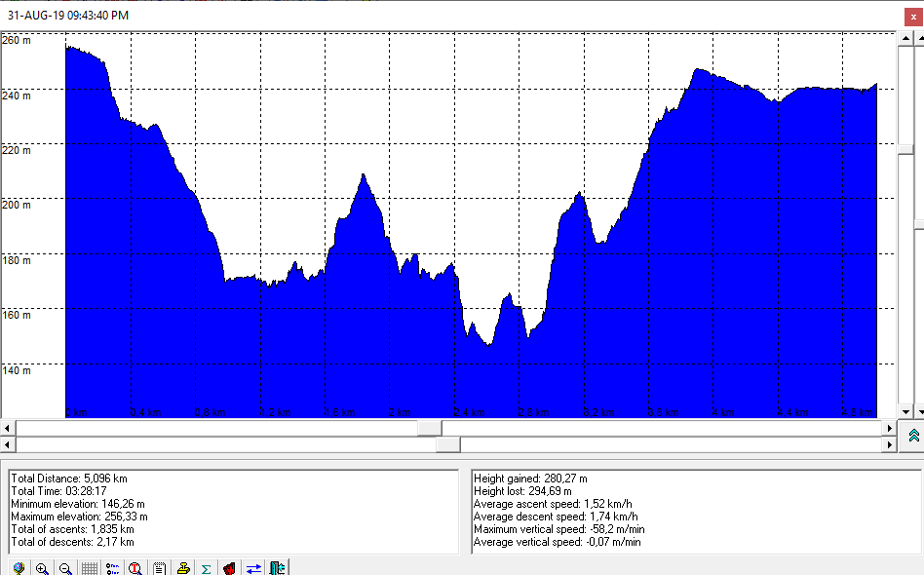
Task: Toggle the chart grid lines icon
Action: tap(89, 567)
